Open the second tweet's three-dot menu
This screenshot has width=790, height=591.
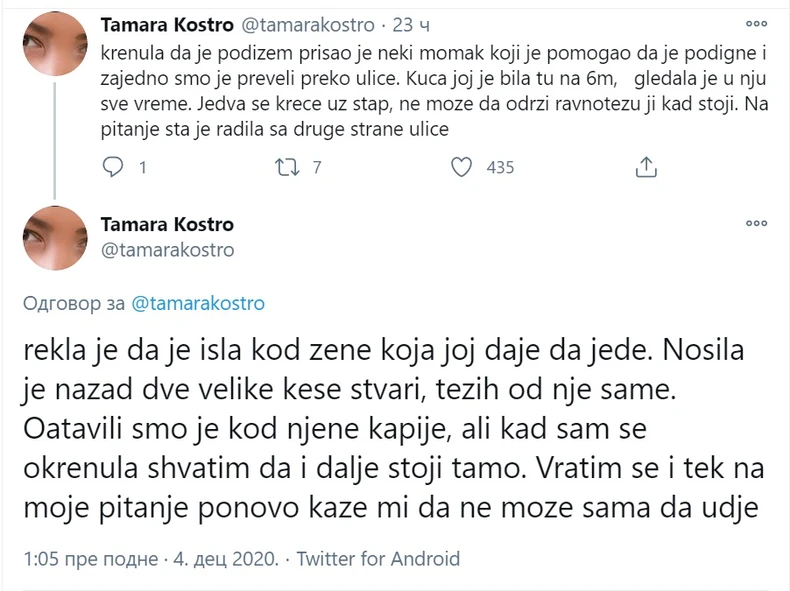coord(758,227)
